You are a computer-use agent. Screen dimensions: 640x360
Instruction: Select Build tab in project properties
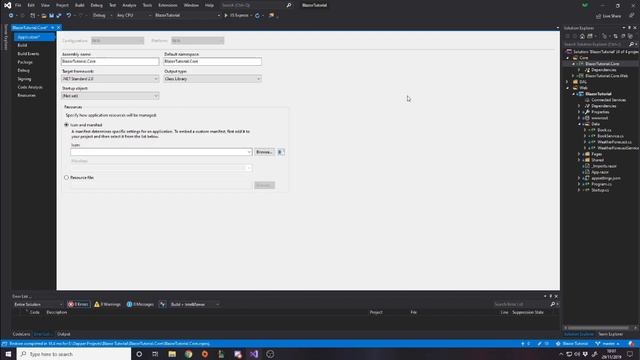[x=22, y=45]
